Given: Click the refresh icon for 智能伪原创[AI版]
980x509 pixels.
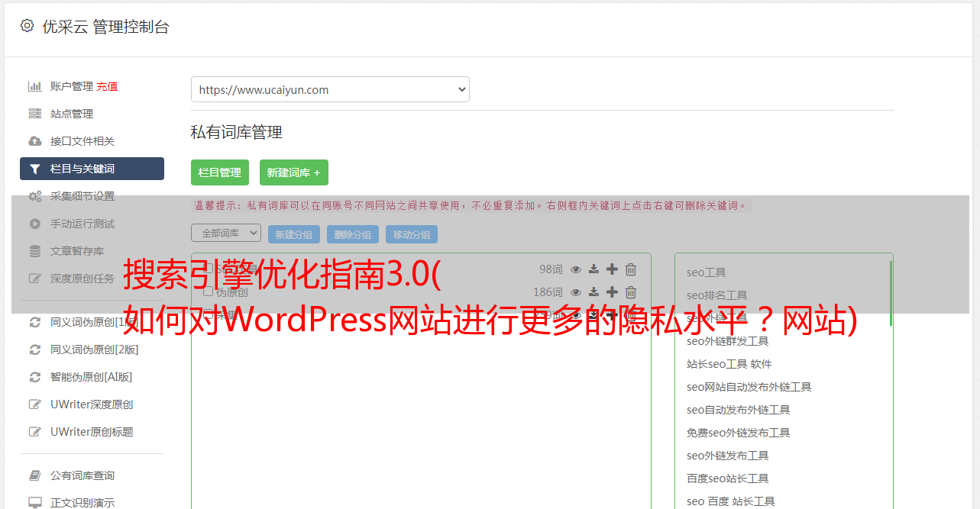Looking at the screenshot, I should 35,377.
